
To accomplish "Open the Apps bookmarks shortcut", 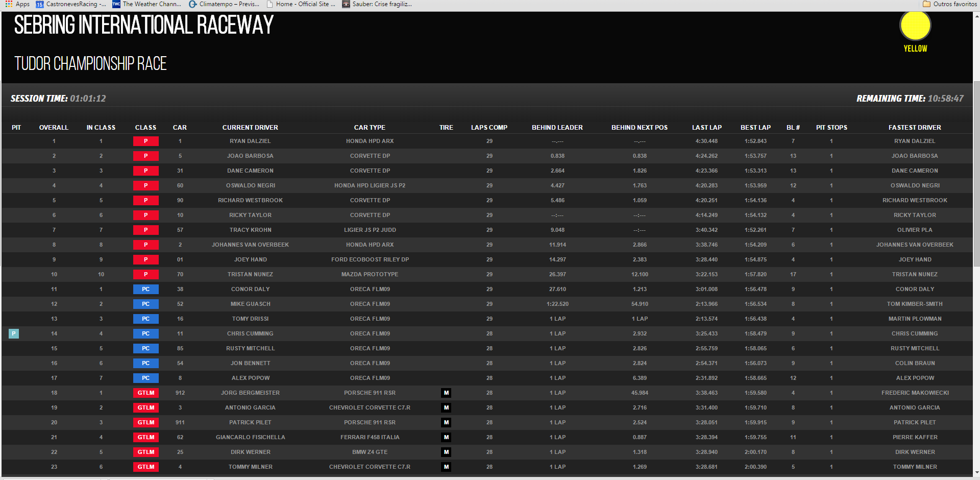I will [x=17, y=4].
